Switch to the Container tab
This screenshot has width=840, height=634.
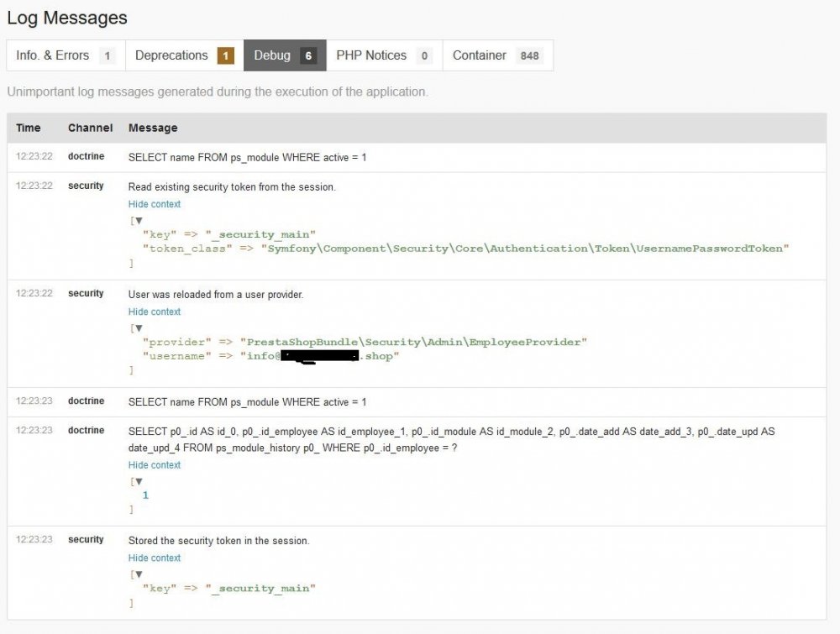click(x=496, y=55)
